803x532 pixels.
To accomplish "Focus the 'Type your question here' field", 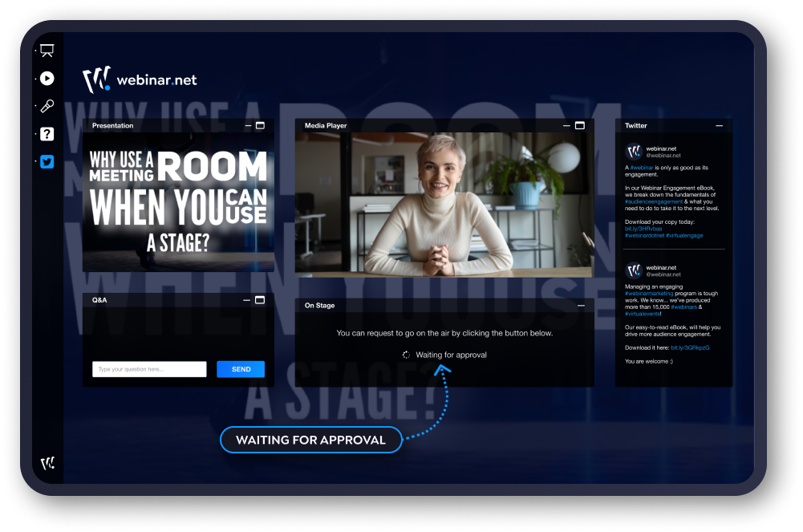I will coord(149,369).
